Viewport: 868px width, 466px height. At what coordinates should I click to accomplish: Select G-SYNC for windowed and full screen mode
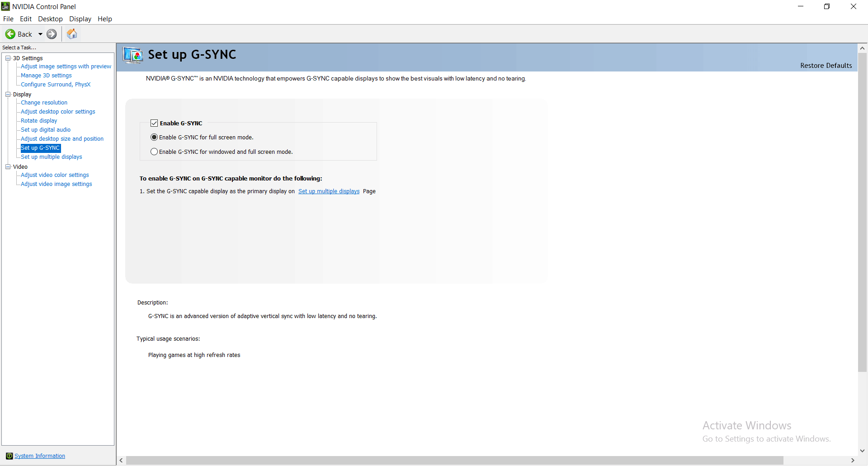tap(154, 152)
